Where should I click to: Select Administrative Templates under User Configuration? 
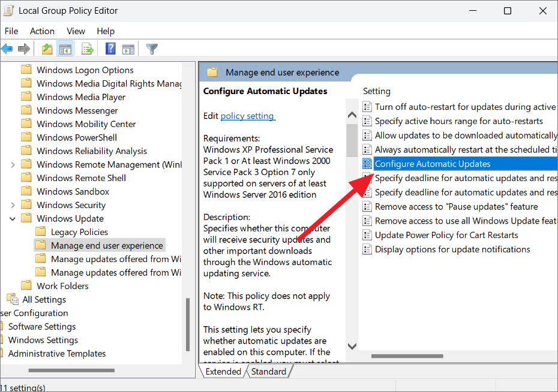57,354
